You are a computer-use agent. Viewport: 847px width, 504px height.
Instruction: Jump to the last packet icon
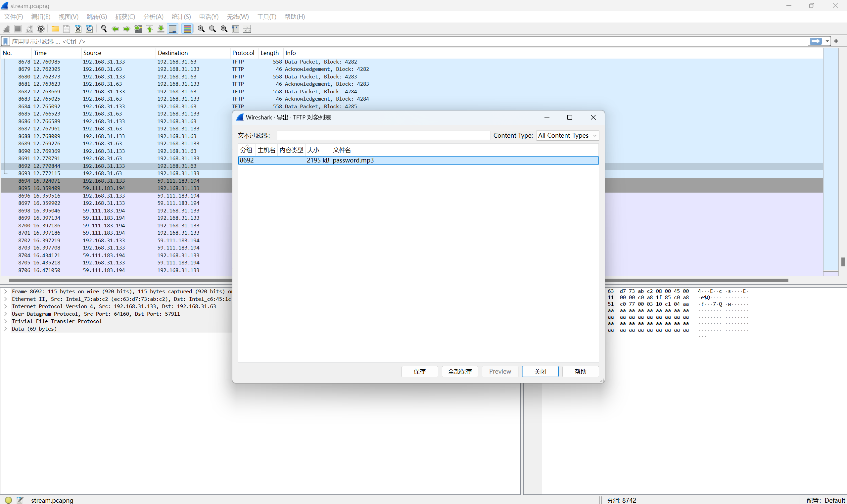[x=161, y=29]
